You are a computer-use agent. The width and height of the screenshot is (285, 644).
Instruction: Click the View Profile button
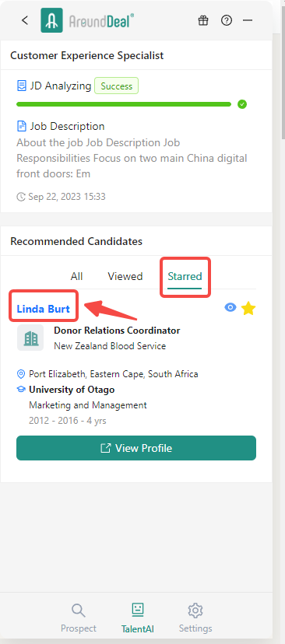click(x=136, y=448)
